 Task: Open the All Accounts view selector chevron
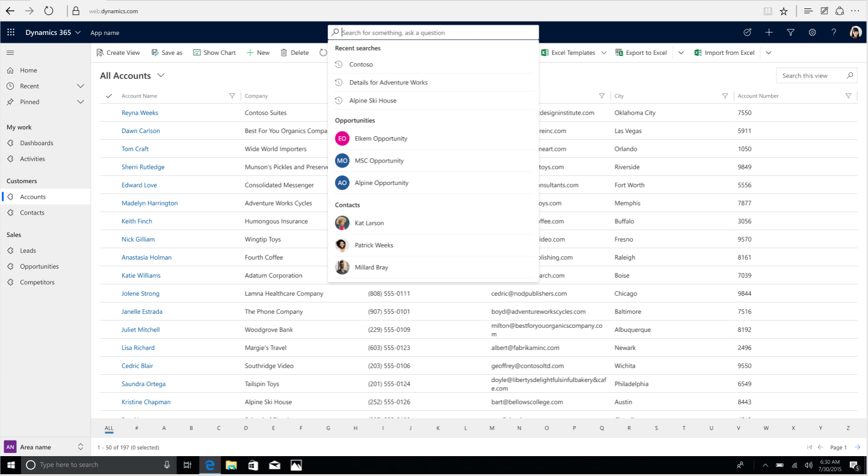point(161,75)
